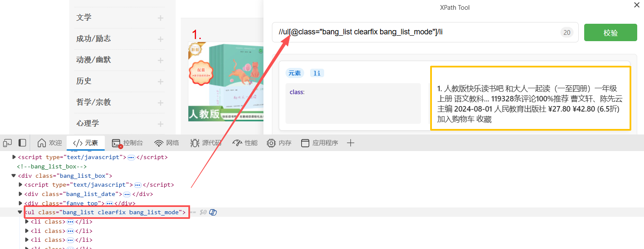The image size is (644, 249).
Task: Expand the 心理学 category plus icon
Action: pyautogui.click(x=160, y=124)
